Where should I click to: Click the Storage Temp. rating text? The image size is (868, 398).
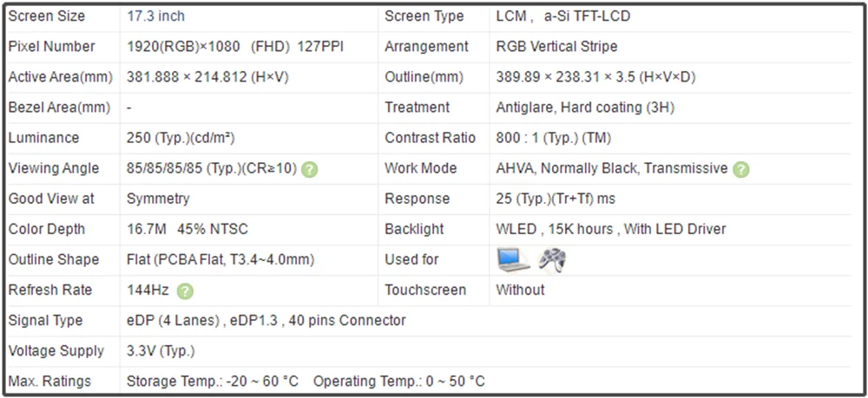coord(213,382)
